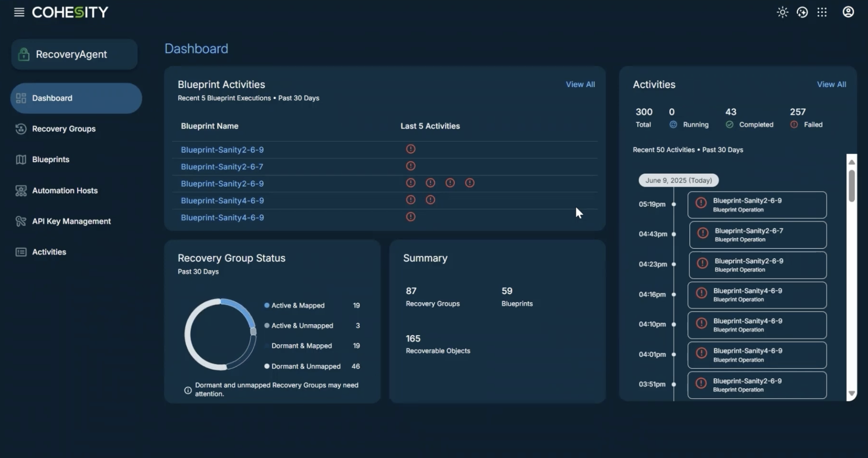This screenshot has height=458, width=868.
Task: Toggle the light/dark theme sun icon
Action: click(782, 12)
